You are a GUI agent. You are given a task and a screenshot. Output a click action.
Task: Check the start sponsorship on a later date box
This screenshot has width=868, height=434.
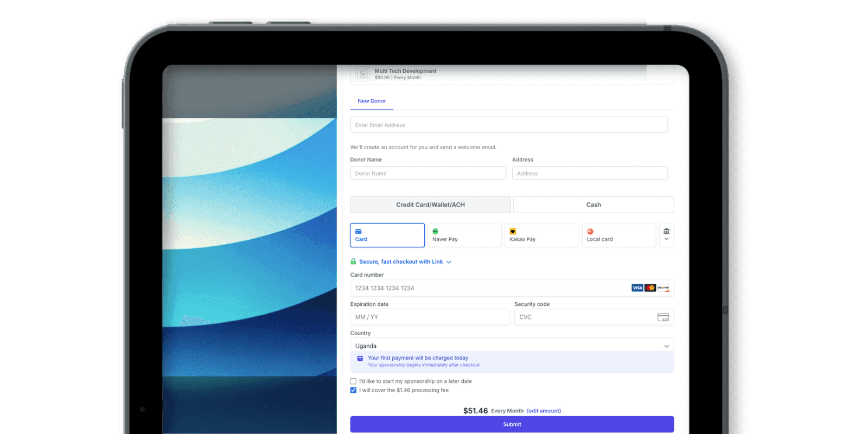(353, 381)
